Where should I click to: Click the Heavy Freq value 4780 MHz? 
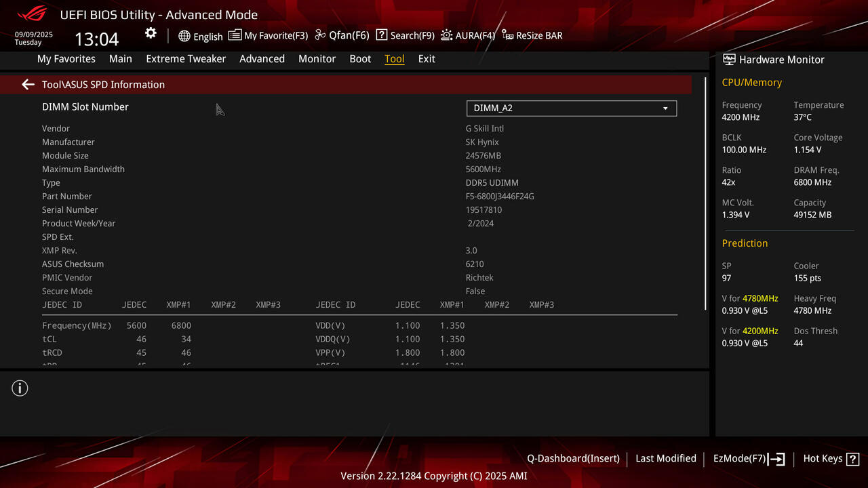coord(812,310)
